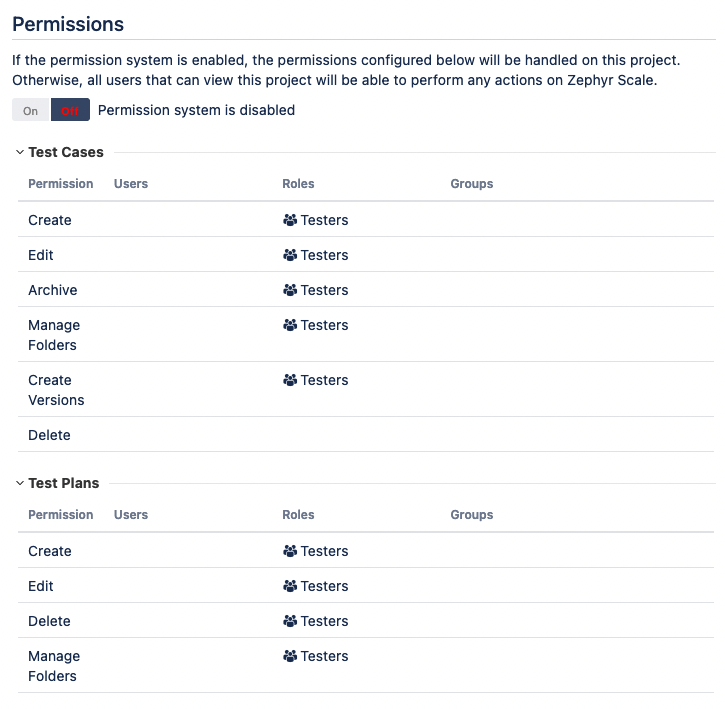Click the Roles column header in Test Cases
Screen dimensions: 725x709
coord(298,184)
